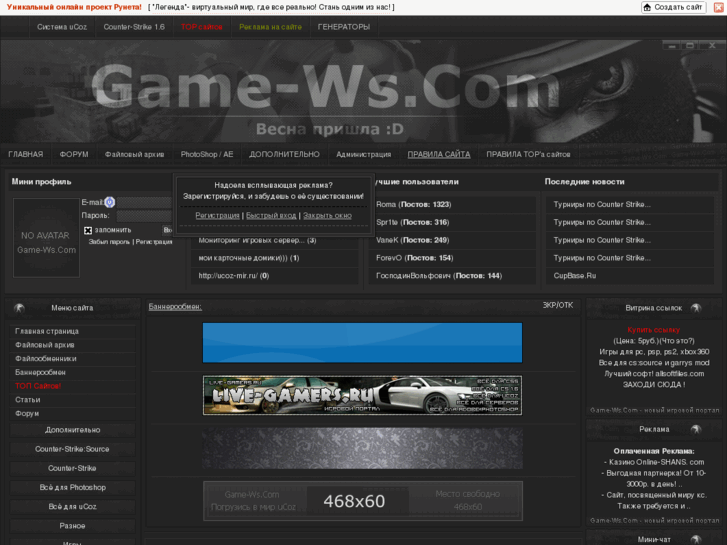The width and height of the screenshot is (727, 545).
Task: Click Форум in site menu
Action: pos(27,413)
